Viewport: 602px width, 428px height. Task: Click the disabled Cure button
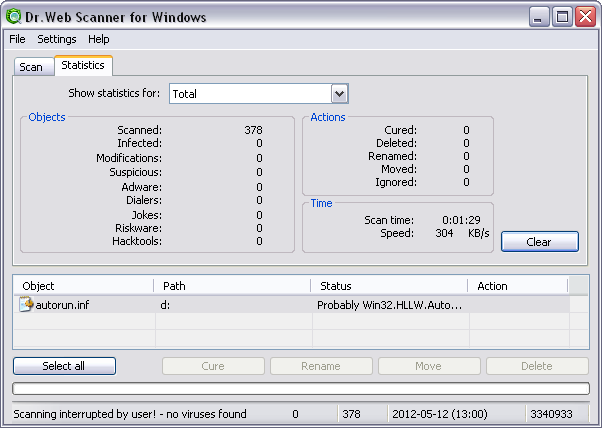tap(213, 366)
